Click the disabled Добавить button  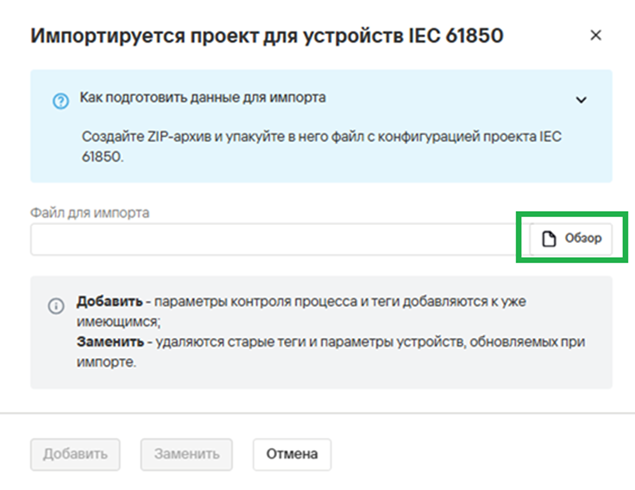coord(75,454)
